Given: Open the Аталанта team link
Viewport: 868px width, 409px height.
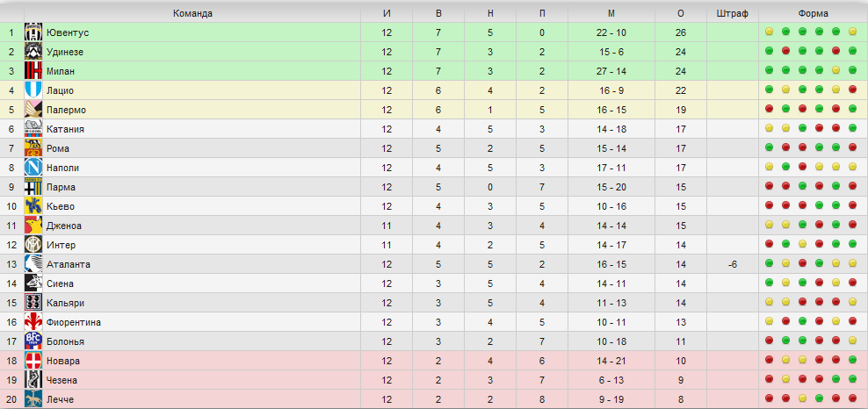Looking at the screenshot, I should pyautogui.click(x=69, y=264).
